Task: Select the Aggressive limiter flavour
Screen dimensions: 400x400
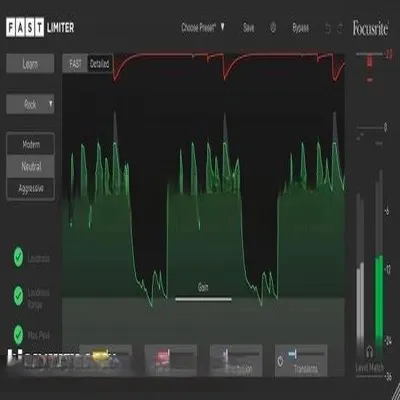Action: (x=31, y=188)
